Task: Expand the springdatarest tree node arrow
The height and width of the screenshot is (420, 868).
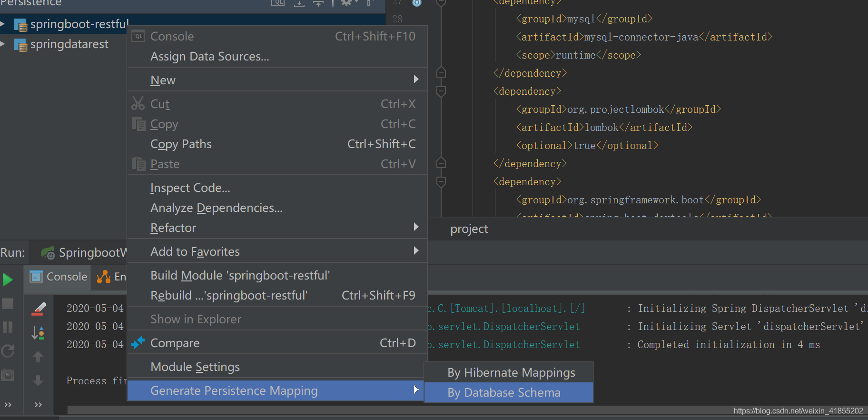Action: (3, 44)
